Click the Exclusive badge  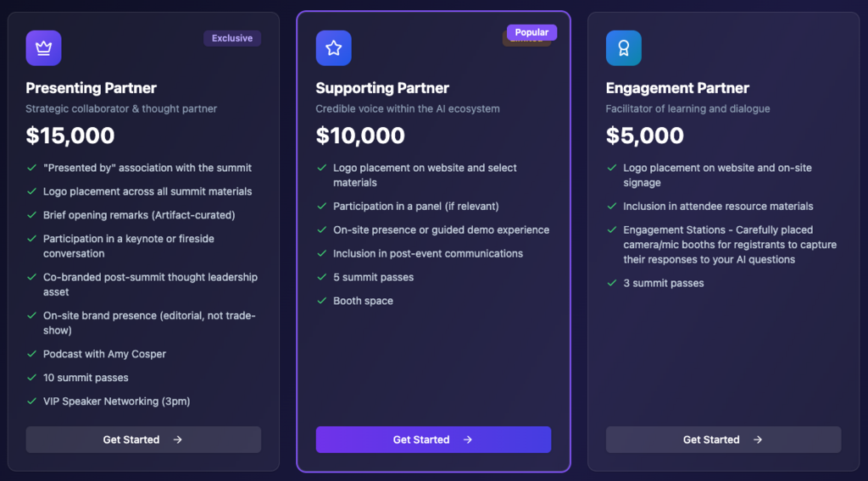[231, 38]
